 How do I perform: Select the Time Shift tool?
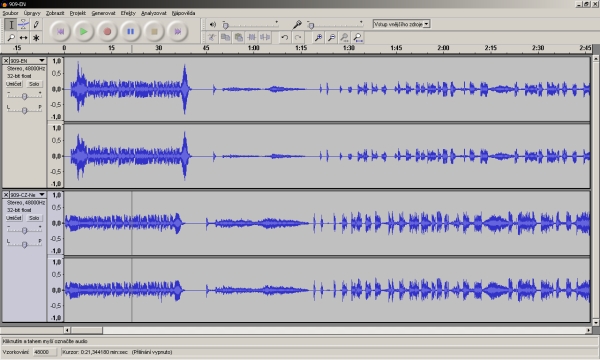click(x=23, y=37)
